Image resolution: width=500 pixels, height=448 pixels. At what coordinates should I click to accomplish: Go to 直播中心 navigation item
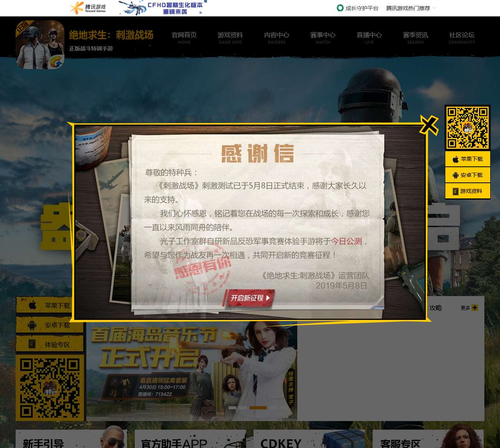click(369, 37)
